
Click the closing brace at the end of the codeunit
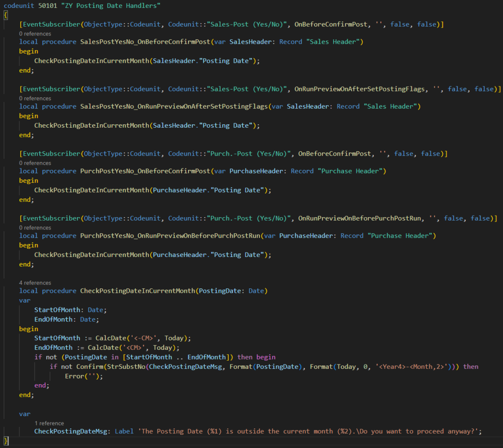(x=6, y=441)
